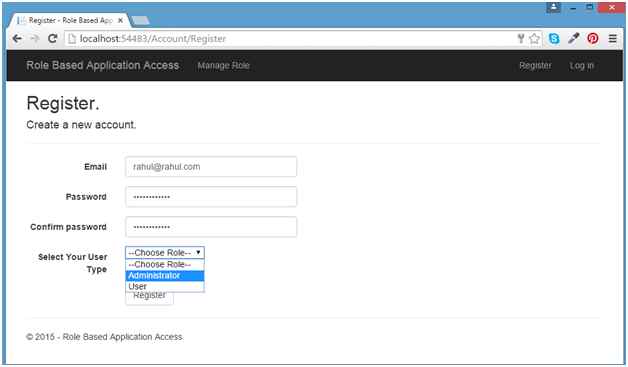This screenshot has height=367, width=628.
Task: Click the Register submit button
Action: coord(149,298)
